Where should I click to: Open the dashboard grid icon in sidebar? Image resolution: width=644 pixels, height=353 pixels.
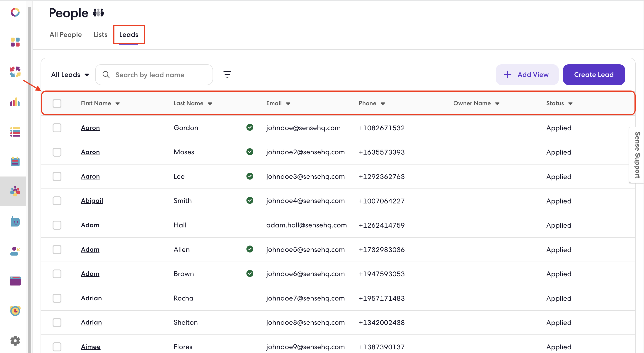pos(15,42)
